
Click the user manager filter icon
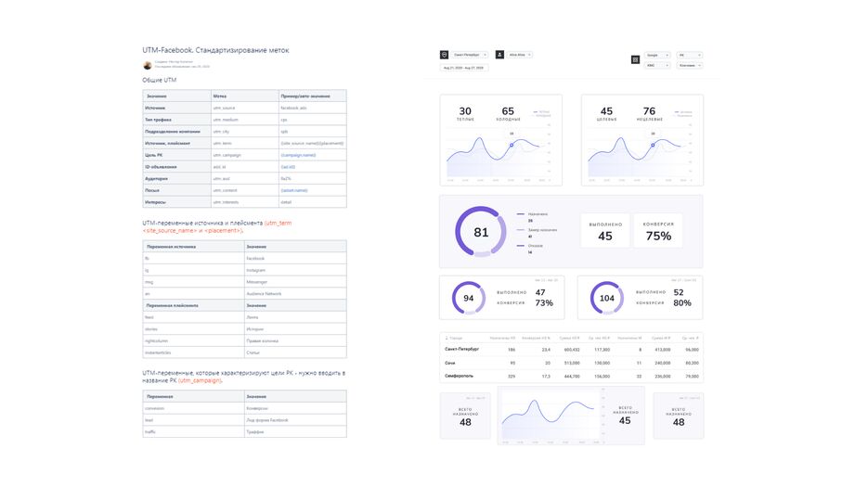(499, 55)
